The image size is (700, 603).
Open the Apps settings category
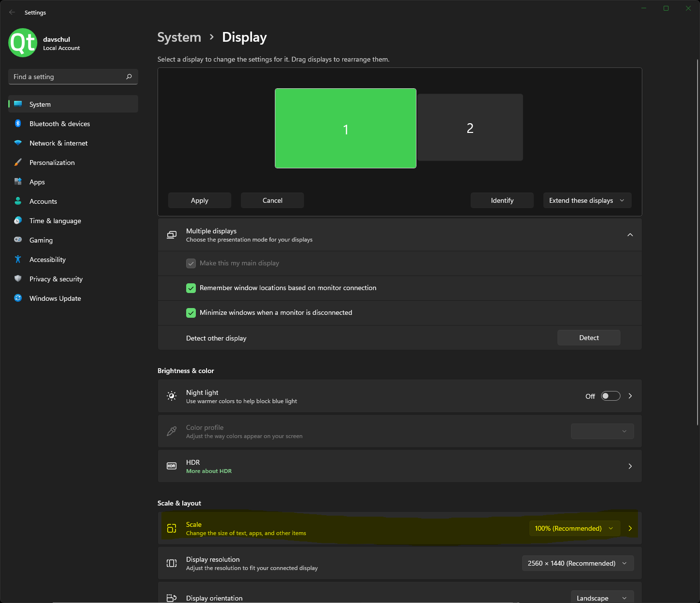(37, 182)
